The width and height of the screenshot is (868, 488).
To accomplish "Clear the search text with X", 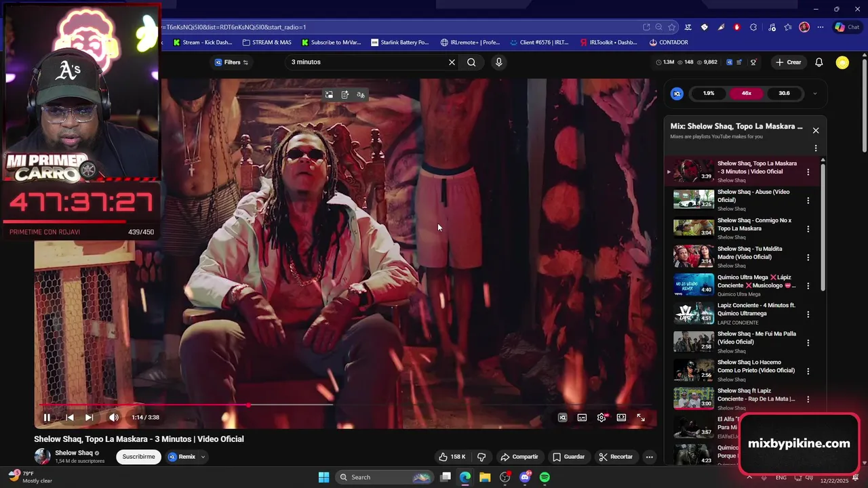I will pyautogui.click(x=452, y=62).
